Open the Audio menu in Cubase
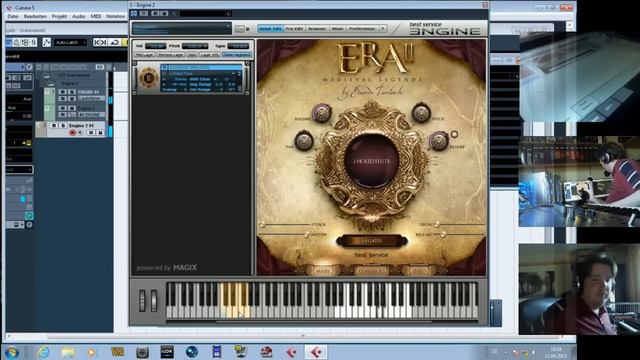The image size is (640, 360). [79, 16]
